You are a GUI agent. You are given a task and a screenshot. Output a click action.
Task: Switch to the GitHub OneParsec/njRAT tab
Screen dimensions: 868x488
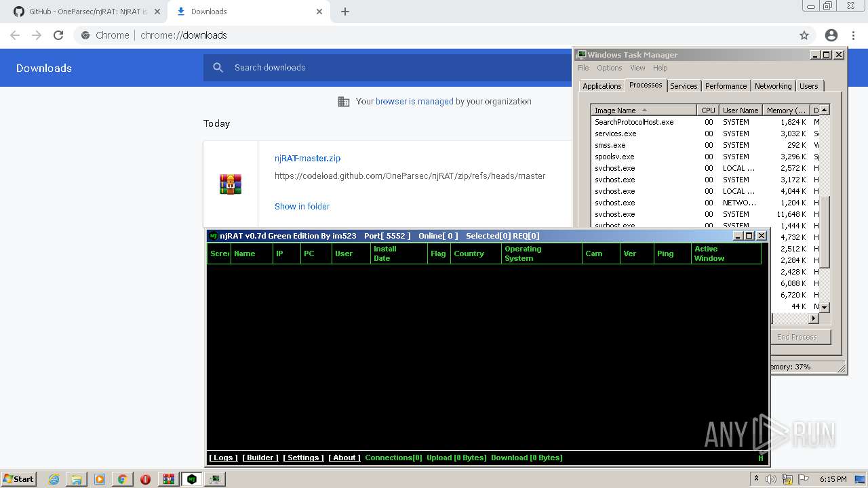87,12
